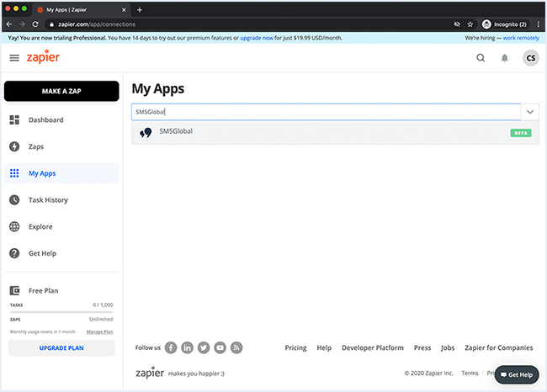
Task: Open the browser three-dot menu
Action: click(x=539, y=24)
